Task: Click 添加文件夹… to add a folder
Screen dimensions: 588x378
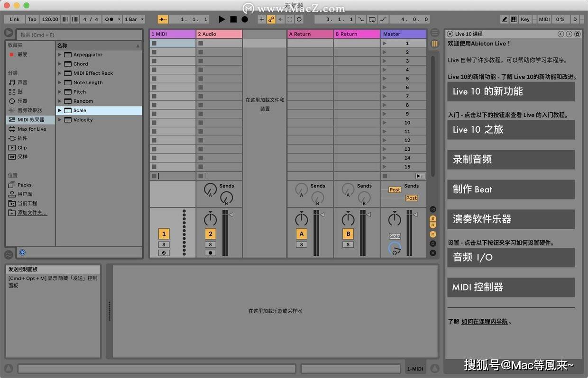Action: (32, 213)
